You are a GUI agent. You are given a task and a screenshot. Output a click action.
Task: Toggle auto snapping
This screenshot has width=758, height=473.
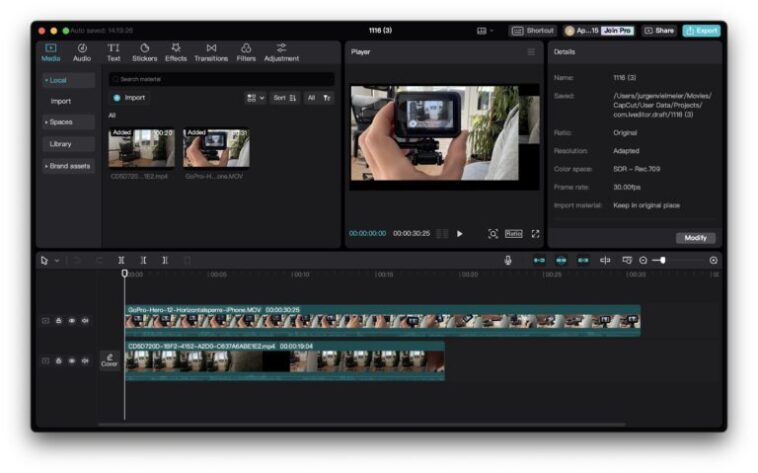tap(561, 260)
